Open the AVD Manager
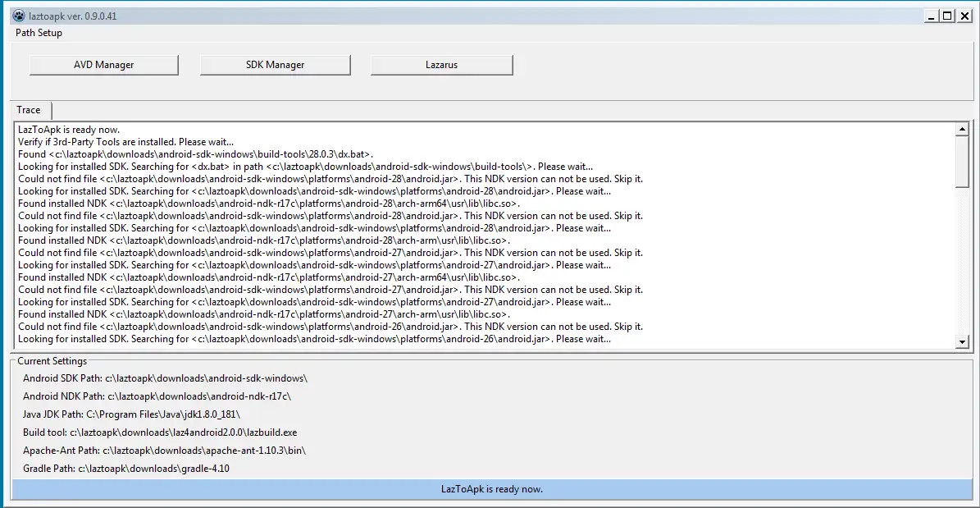This screenshot has height=508, width=980. pyautogui.click(x=104, y=65)
